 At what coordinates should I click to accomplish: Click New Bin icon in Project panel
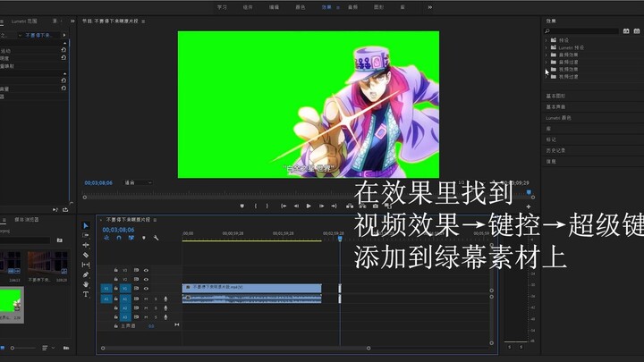[x=65, y=348]
